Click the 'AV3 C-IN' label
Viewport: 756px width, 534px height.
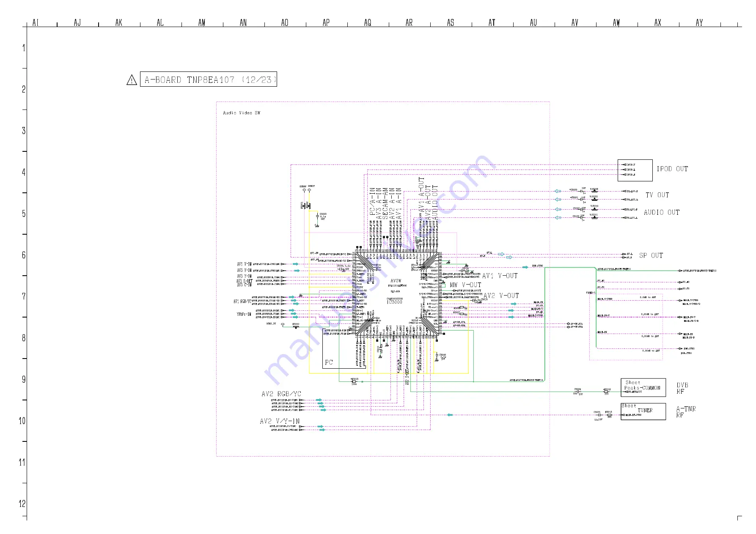pos(244,285)
